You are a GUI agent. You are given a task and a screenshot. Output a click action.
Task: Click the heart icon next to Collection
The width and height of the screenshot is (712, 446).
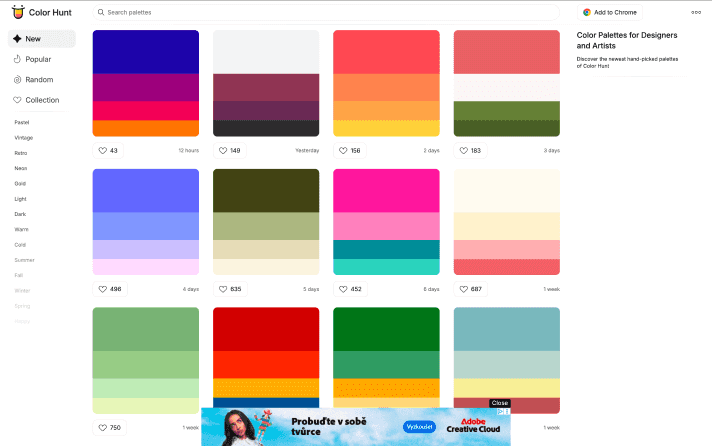(17, 100)
